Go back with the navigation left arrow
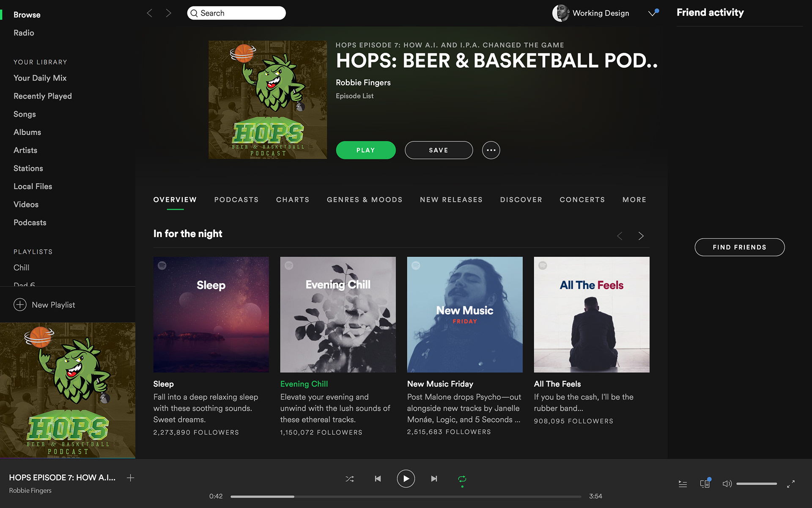The width and height of the screenshot is (812, 508). (149, 13)
